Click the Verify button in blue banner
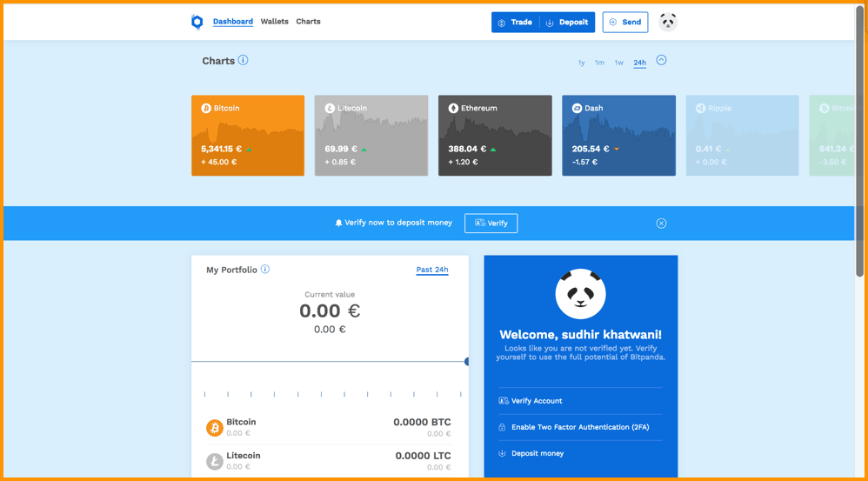Viewport: 868px width, 481px height. pyautogui.click(x=491, y=223)
